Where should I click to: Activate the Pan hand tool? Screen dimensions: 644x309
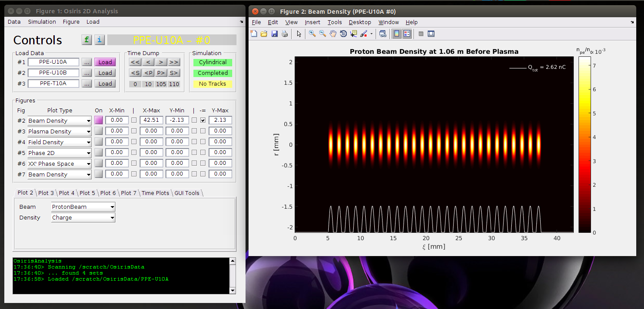click(x=333, y=34)
